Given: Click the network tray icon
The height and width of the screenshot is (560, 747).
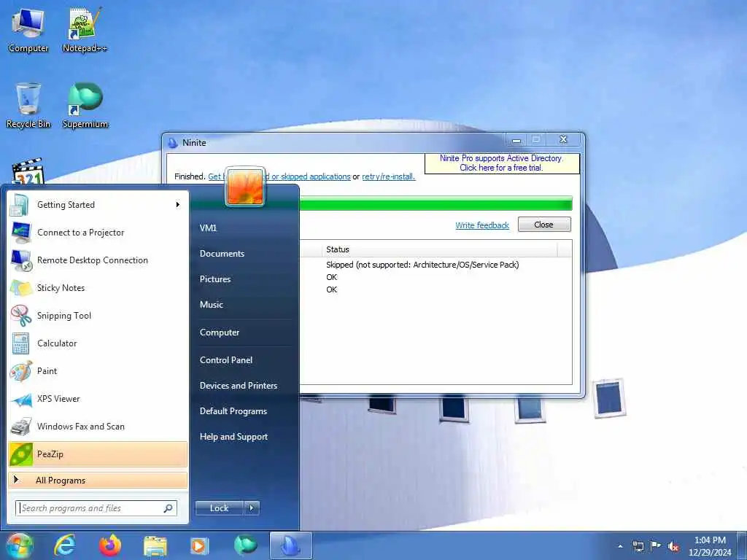Looking at the screenshot, I should tap(638, 546).
